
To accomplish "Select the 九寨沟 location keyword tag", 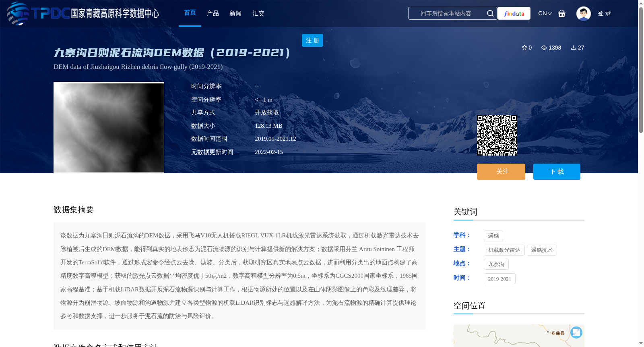I will click(496, 264).
